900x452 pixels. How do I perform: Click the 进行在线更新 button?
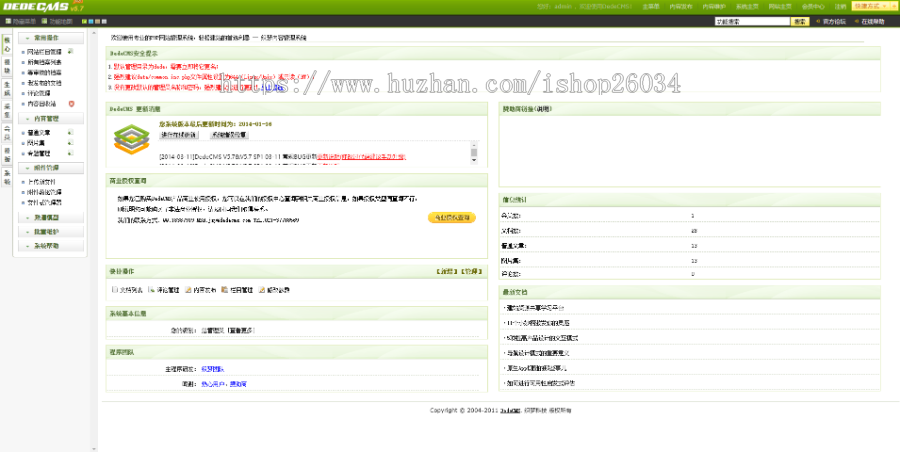coord(179,135)
